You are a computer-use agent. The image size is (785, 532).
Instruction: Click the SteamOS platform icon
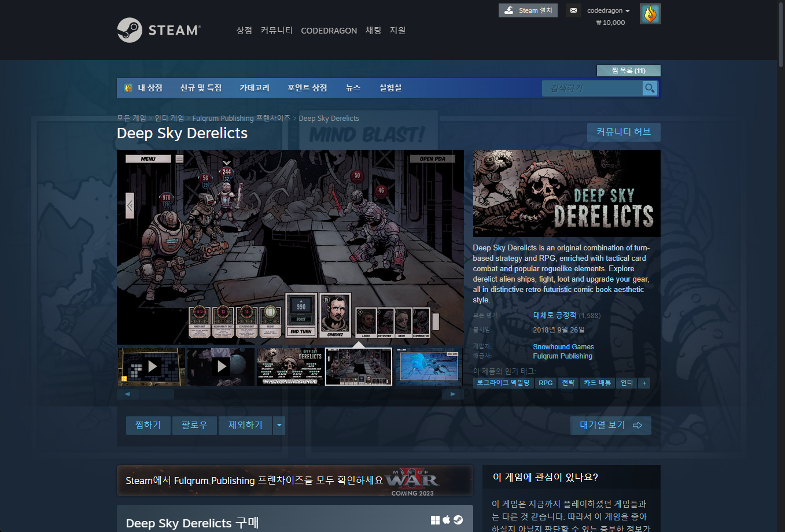(458, 520)
